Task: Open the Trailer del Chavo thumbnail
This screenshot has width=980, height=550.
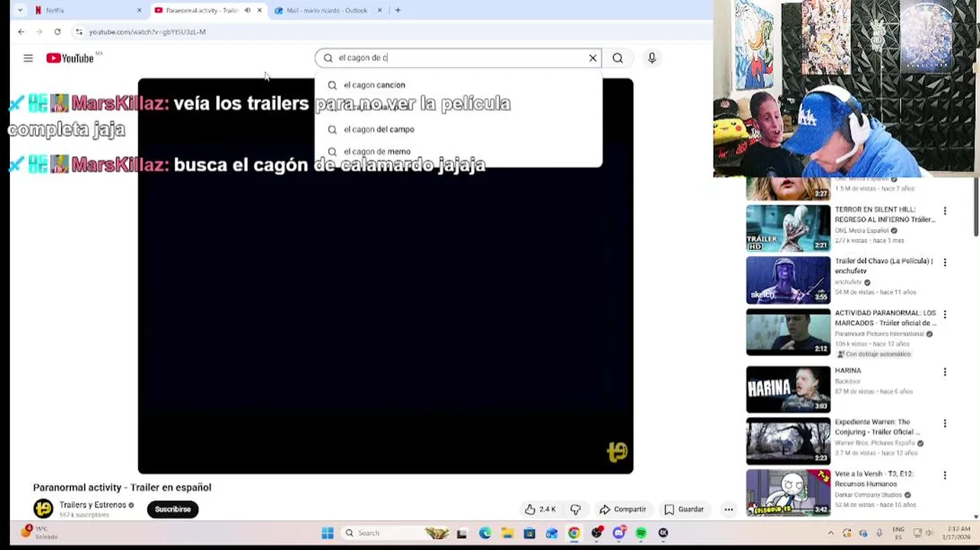Action: click(x=788, y=280)
